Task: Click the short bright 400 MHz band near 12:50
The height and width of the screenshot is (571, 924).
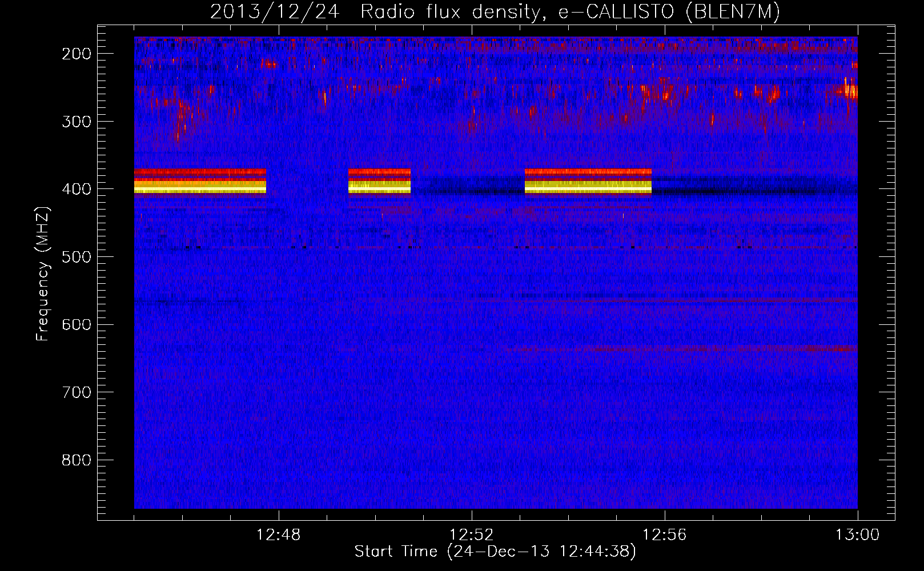Action: (x=379, y=181)
